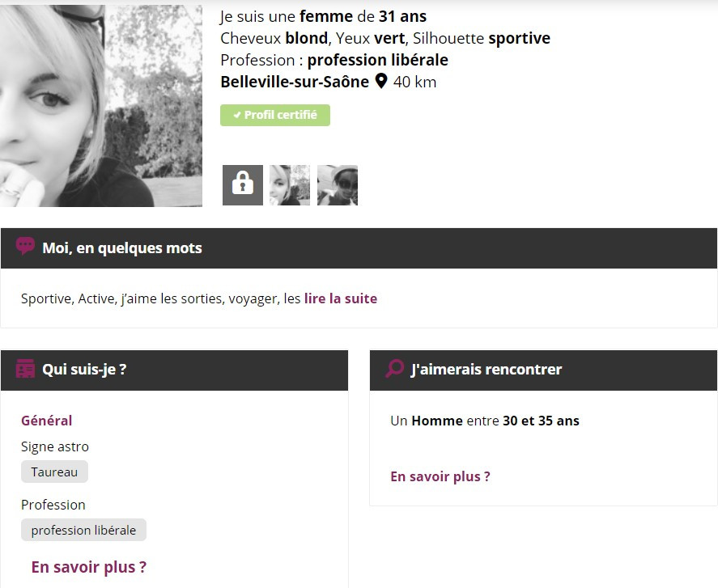Open the second small blonde portrait thumbnail
Image resolution: width=718 pixels, height=588 pixels.
point(290,185)
